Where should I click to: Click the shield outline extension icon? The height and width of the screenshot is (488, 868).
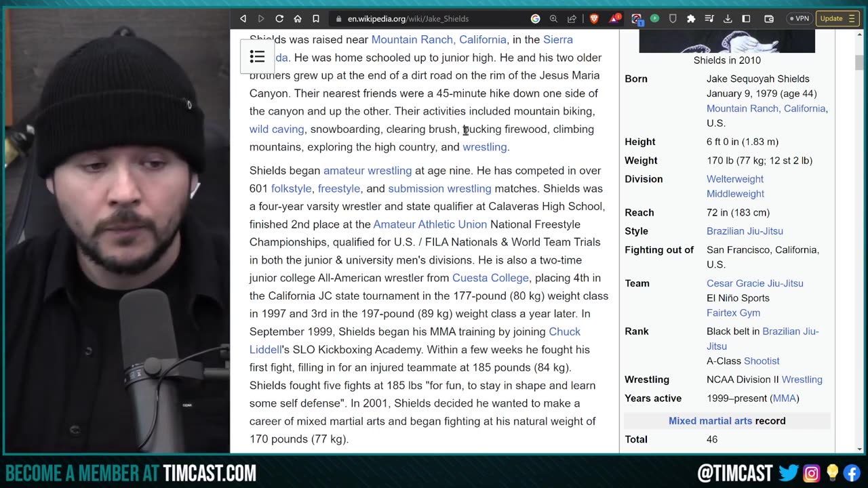click(673, 19)
